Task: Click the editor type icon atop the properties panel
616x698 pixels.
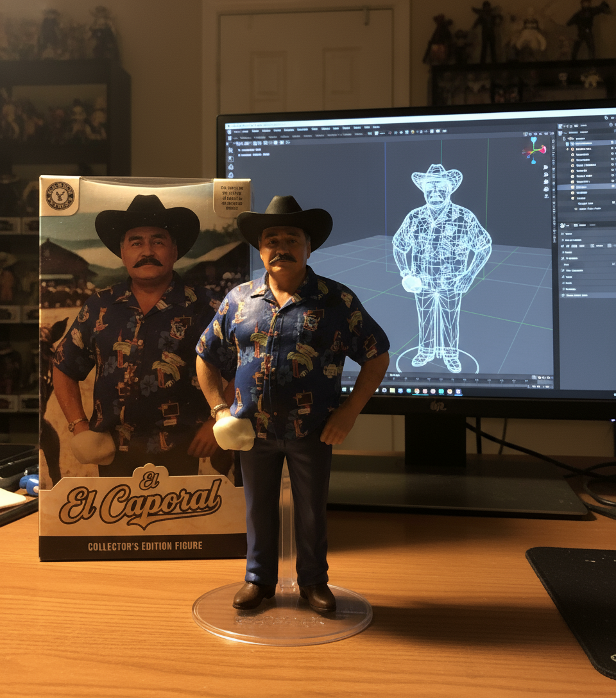Action: 563,225
